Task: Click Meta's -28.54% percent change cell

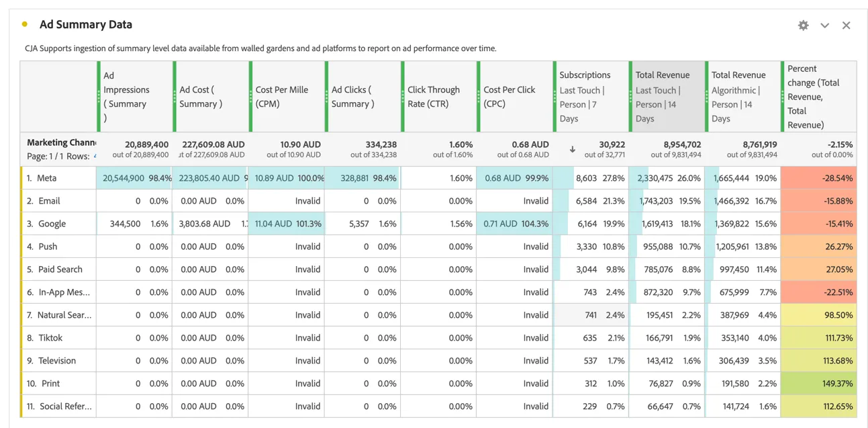Action: (818, 178)
